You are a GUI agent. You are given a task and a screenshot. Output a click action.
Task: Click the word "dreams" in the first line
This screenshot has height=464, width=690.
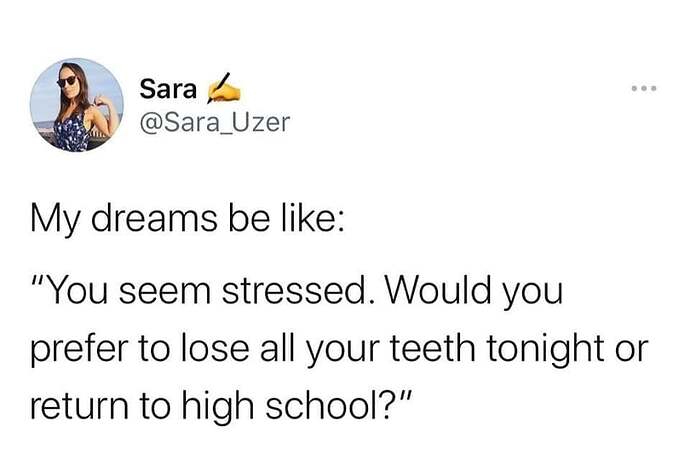point(154,219)
